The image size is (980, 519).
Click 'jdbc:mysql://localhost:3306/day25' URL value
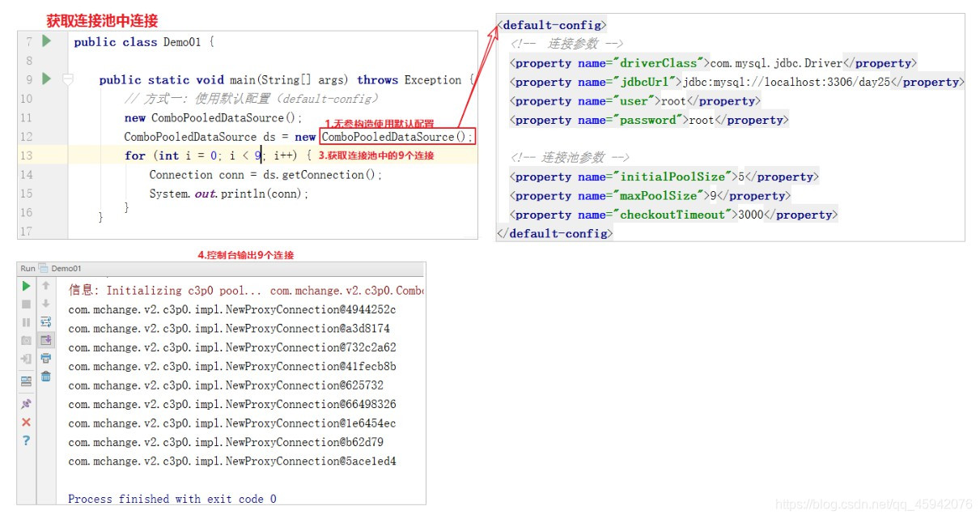click(x=787, y=82)
